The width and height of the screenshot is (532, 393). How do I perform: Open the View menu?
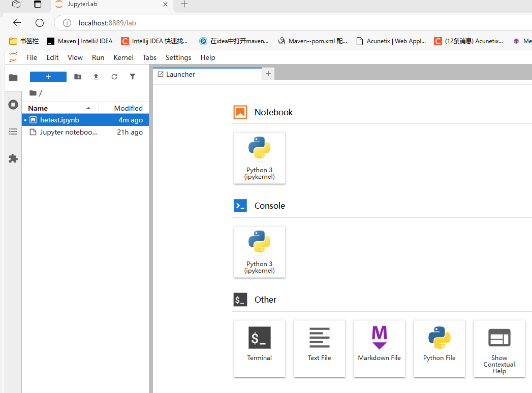click(75, 57)
